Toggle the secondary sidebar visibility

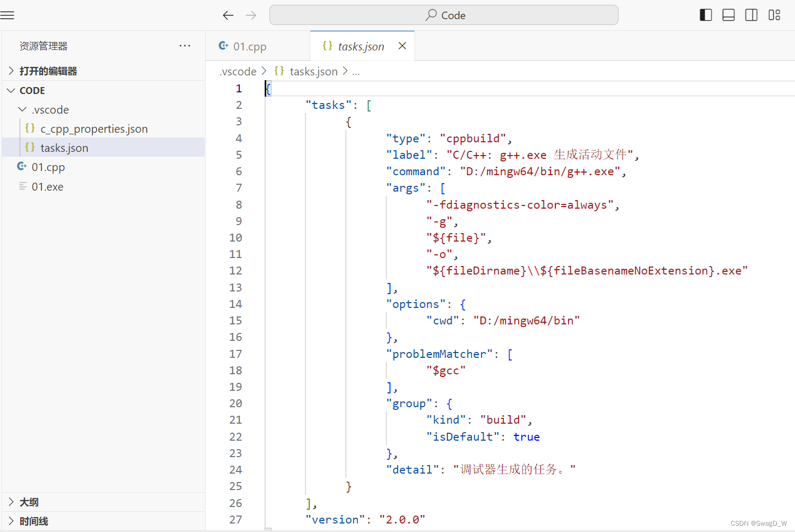pyautogui.click(x=751, y=15)
